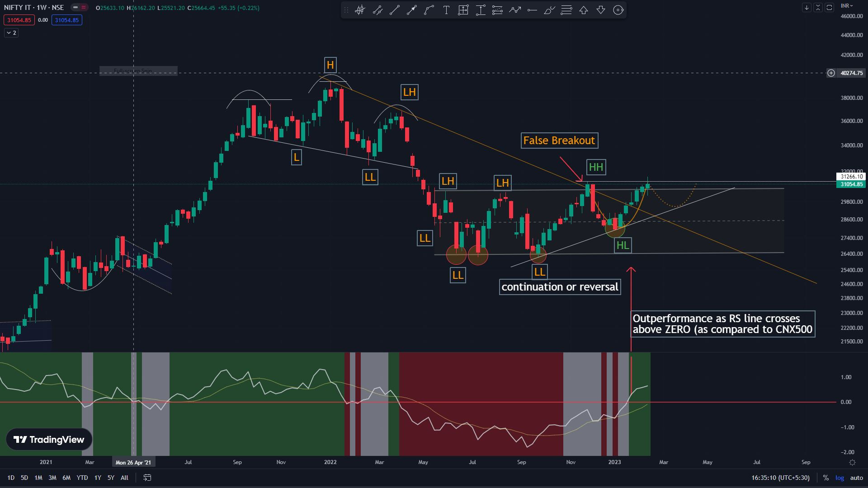Image resolution: width=868 pixels, height=488 pixels.
Task: Select the circle/ellipse drawing tool
Action: (x=618, y=10)
